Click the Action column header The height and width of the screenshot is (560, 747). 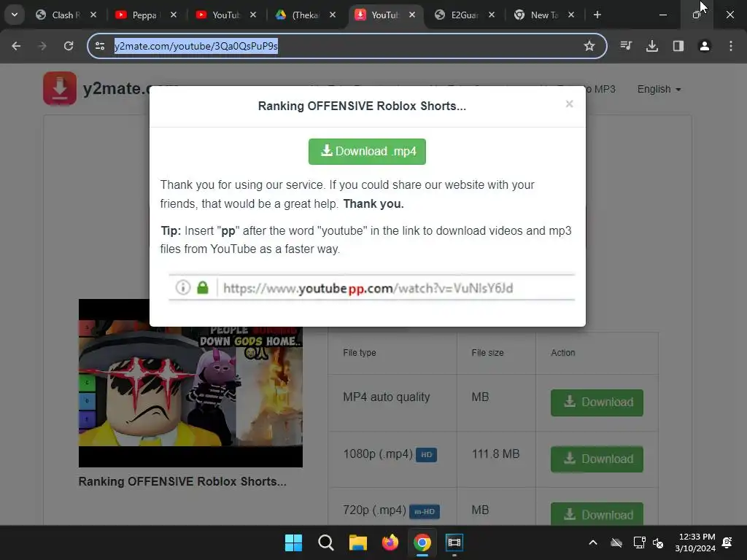pos(563,352)
